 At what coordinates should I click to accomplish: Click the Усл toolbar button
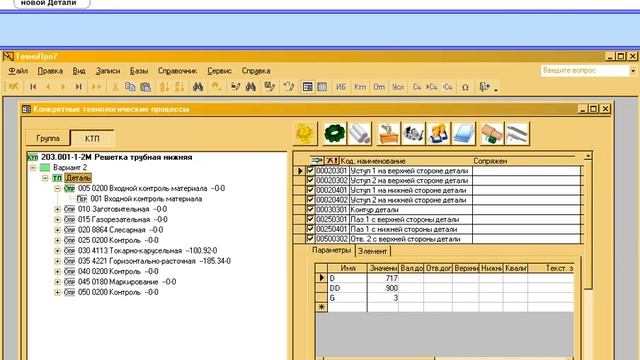coord(398,87)
